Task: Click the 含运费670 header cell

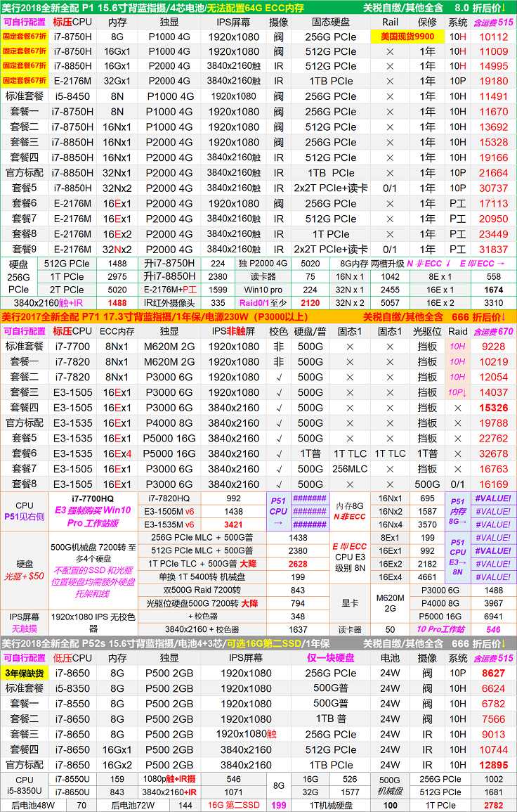Action: click(x=493, y=331)
